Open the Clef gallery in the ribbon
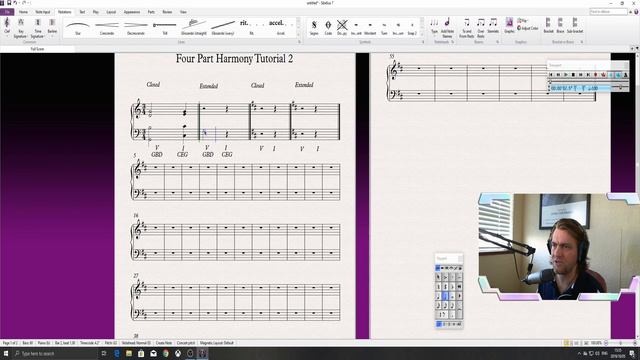This screenshot has height=360, width=640. 7,26
